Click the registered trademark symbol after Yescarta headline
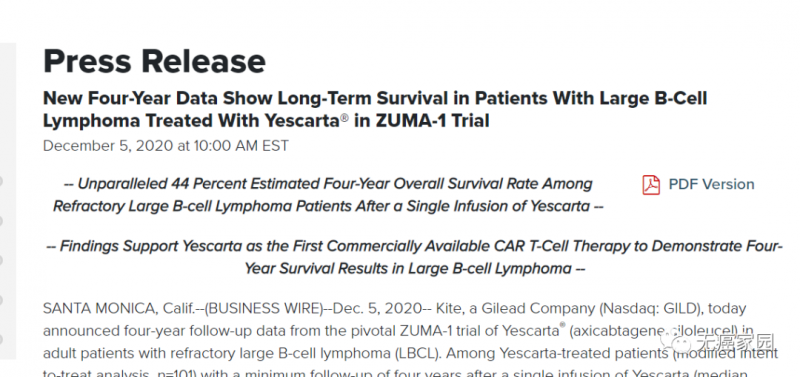Screen dimensions: 800x377 [344, 118]
